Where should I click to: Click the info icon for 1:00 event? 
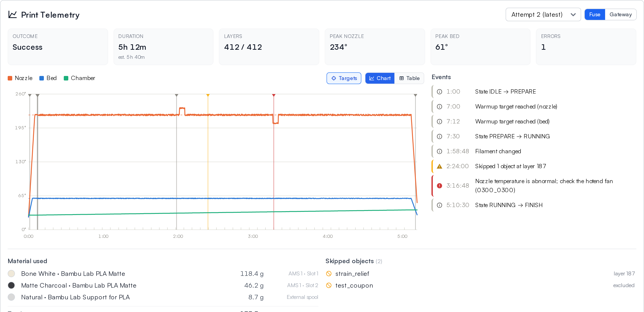pos(439,92)
